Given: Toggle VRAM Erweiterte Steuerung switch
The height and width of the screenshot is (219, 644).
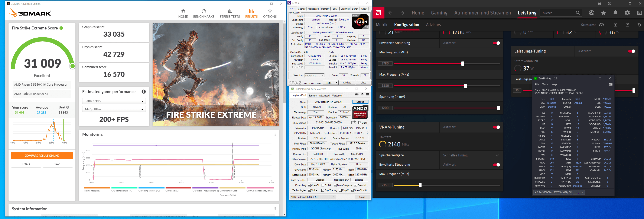Looking at the screenshot, I should [496, 165].
